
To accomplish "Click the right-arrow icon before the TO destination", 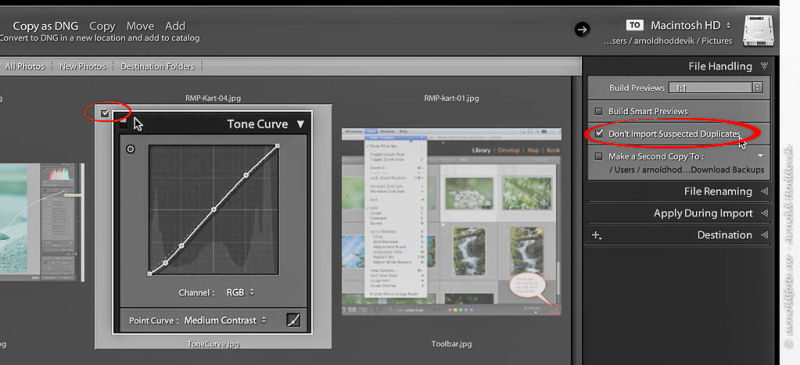I will click(582, 30).
